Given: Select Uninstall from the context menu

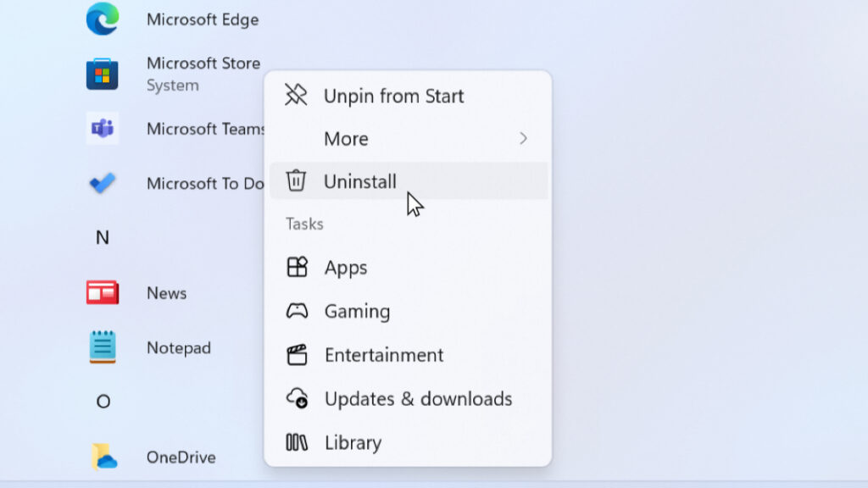Looking at the screenshot, I should click(x=360, y=180).
